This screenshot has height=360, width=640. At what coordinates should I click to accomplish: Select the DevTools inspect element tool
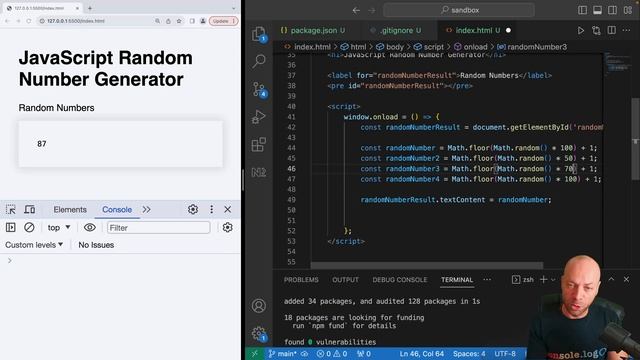click(x=11, y=209)
